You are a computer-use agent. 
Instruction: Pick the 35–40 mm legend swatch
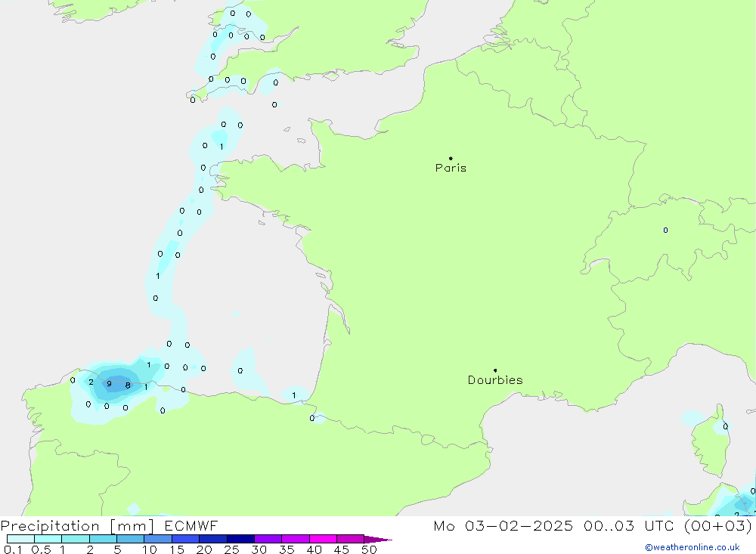pos(296,539)
